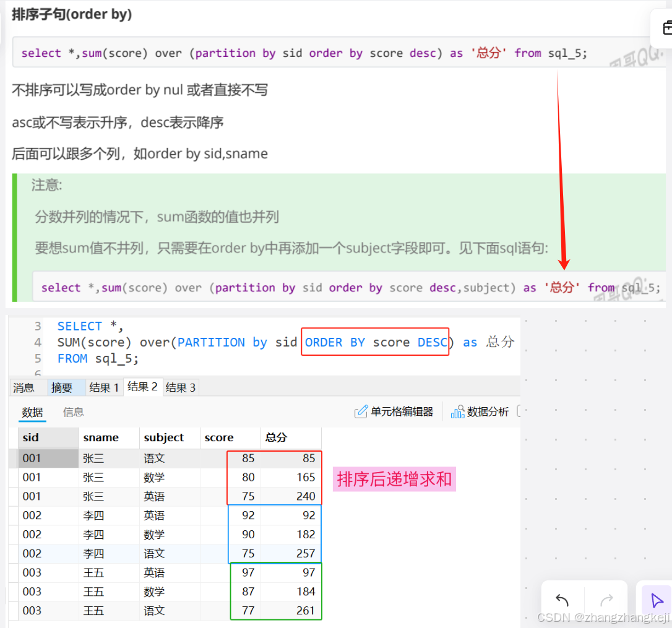Select score cell 97 for 王五
This screenshot has height=628, width=672.
tap(230, 572)
